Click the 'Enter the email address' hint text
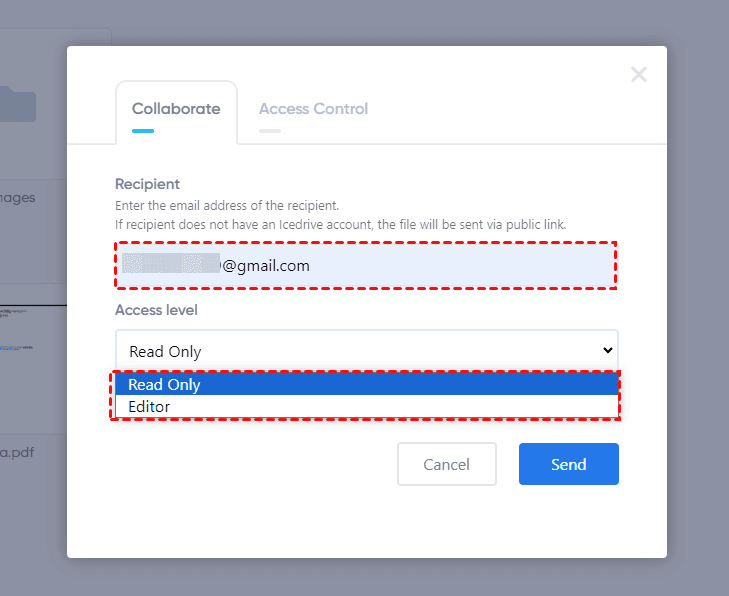This screenshot has height=596, width=729. coord(227,205)
